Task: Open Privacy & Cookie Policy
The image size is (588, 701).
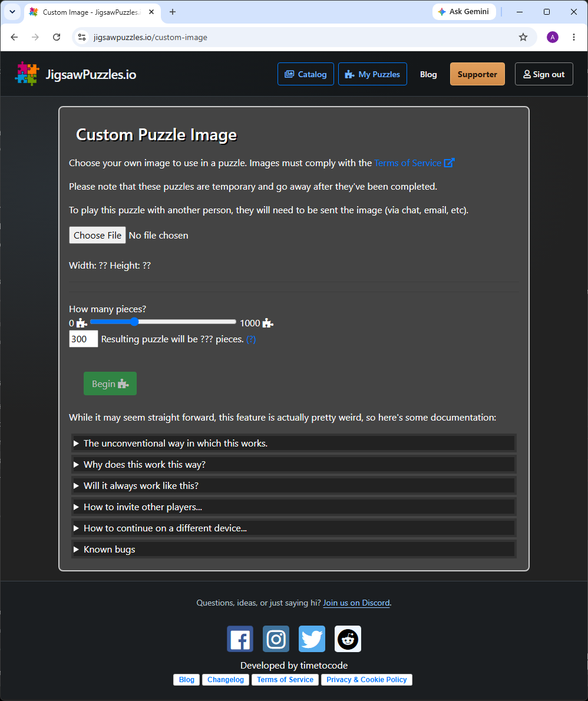Action: (366, 680)
